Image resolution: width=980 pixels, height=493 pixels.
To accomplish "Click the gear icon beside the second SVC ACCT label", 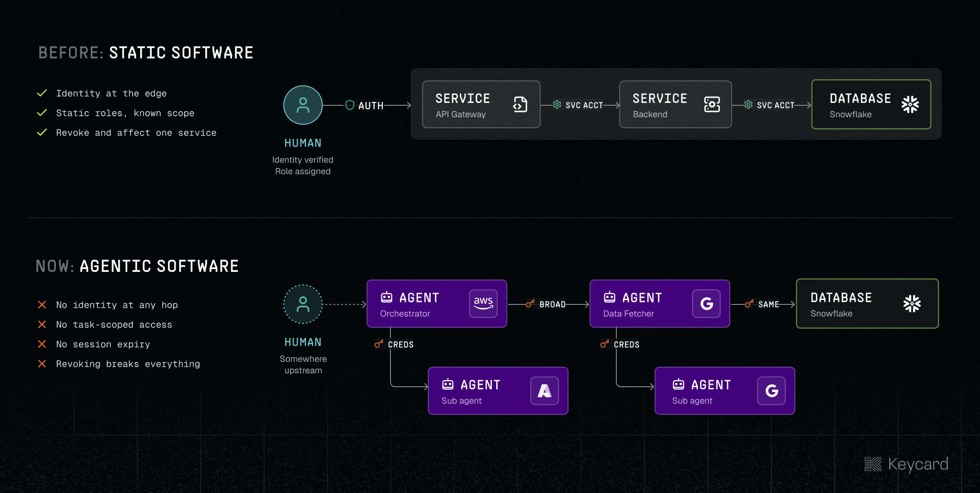I will click(x=748, y=105).
